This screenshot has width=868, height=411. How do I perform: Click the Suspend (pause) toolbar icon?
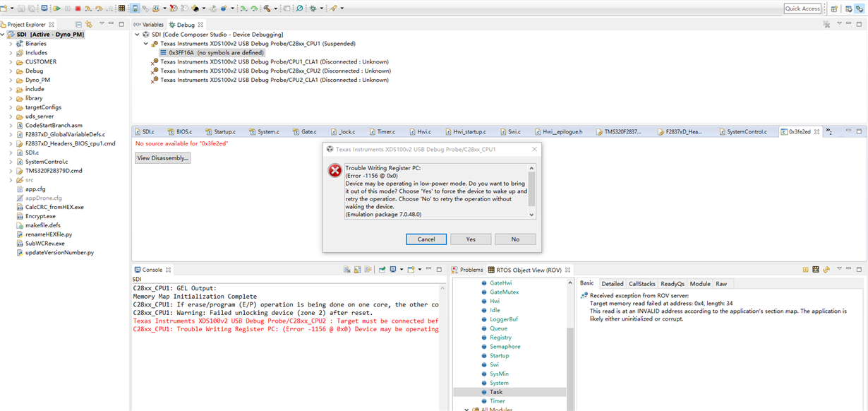click(67, 8)
